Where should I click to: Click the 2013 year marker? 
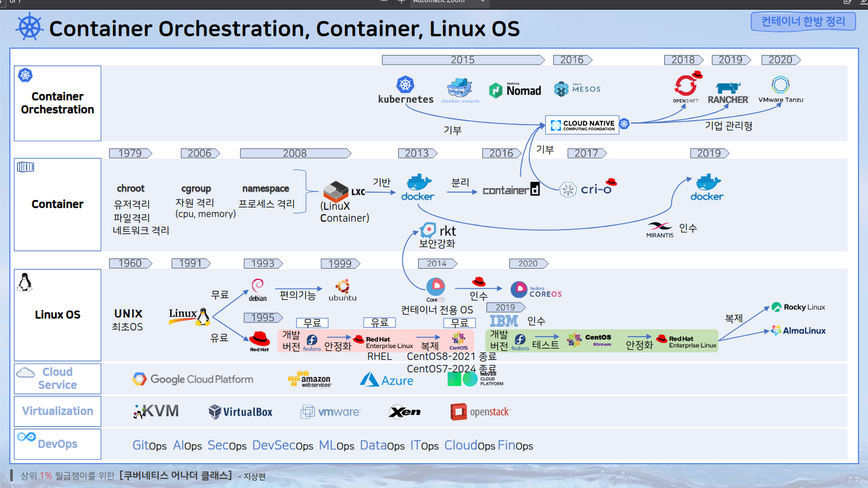pos(418,153)
